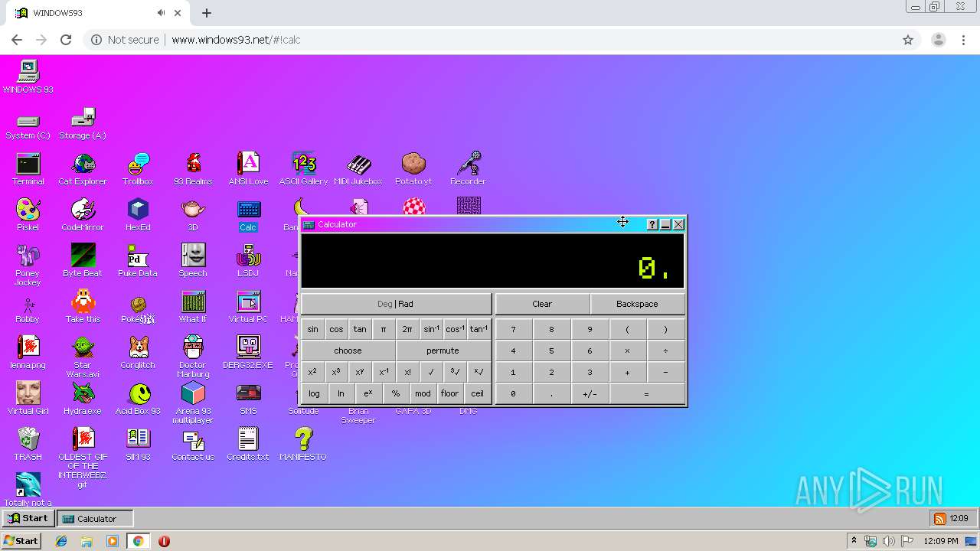The image size is (980, 551).
Task: Open Speech icon
Action: click(193, 261)
